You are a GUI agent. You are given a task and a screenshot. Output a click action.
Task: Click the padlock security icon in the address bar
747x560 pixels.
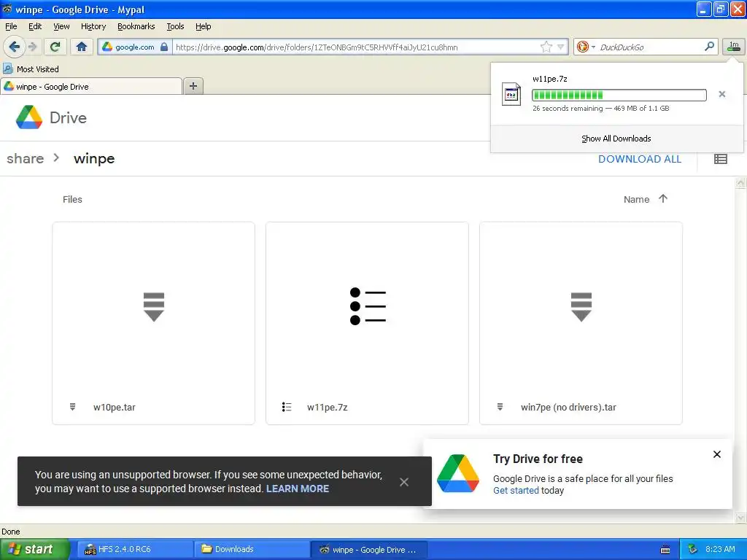(x=164, y=47)
